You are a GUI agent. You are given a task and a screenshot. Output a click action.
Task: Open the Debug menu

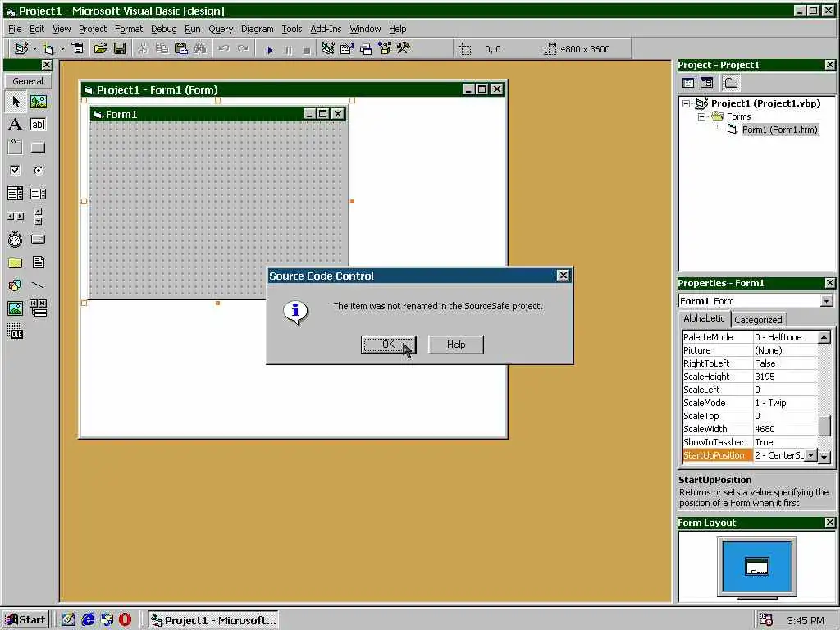pyautogui.click(x=163, y=29)
